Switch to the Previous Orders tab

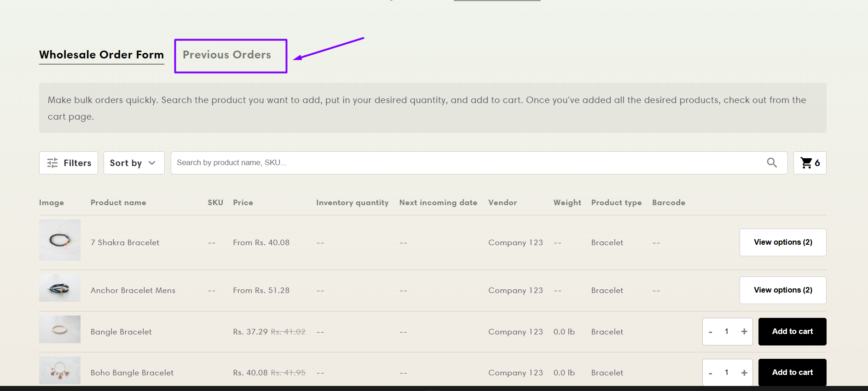click(227, 55)
